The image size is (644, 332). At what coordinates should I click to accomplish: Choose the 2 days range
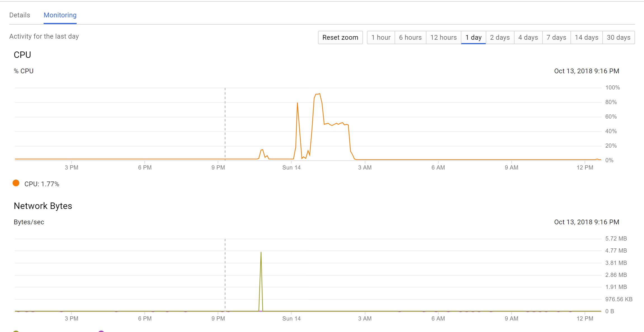[x=500, y=37]
